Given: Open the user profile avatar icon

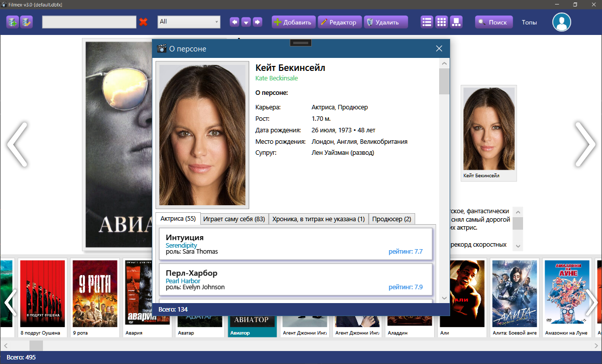Looking at the screenshot, I should [561, 22].
